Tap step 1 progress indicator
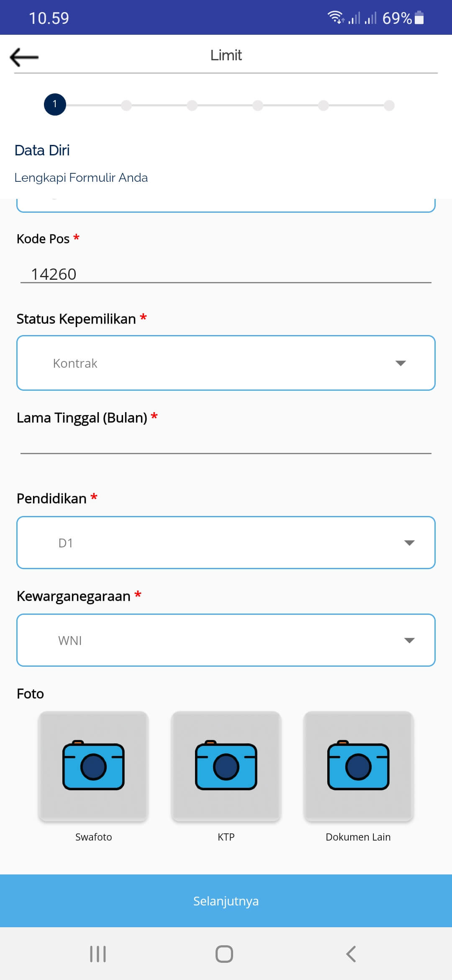 coord(55,104)
